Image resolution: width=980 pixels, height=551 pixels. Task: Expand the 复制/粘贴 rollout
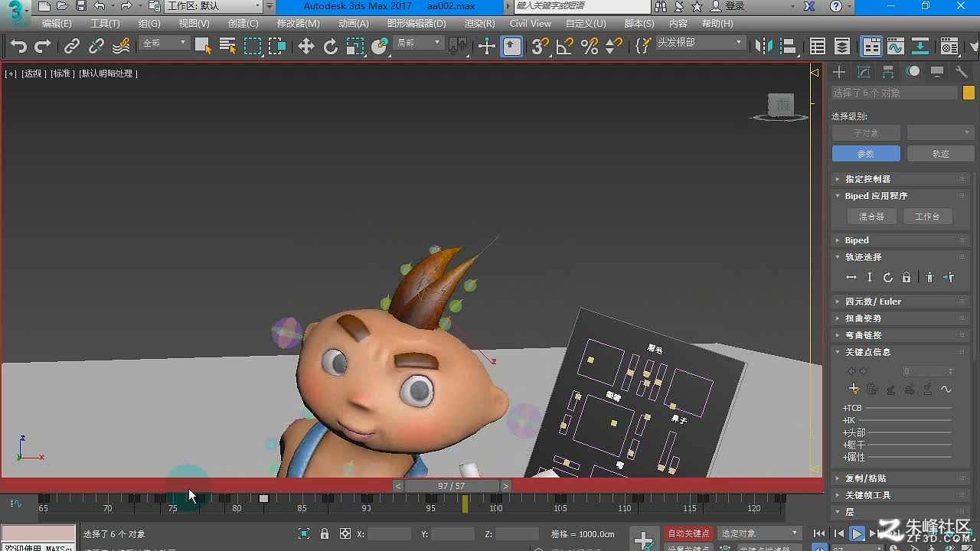coord(900,478)
